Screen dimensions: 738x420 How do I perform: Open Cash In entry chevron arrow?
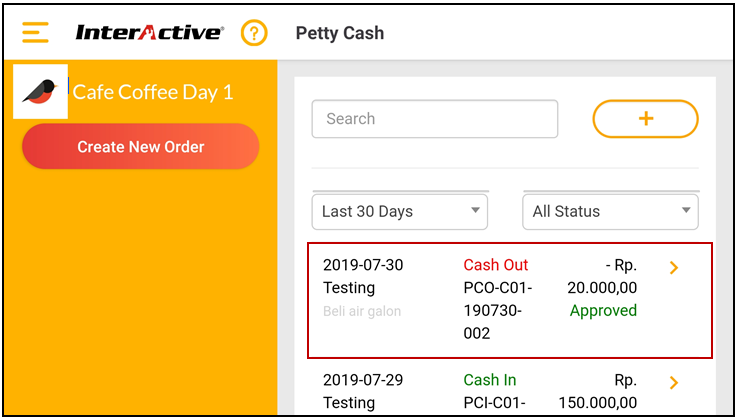click(x=674, y=383)
